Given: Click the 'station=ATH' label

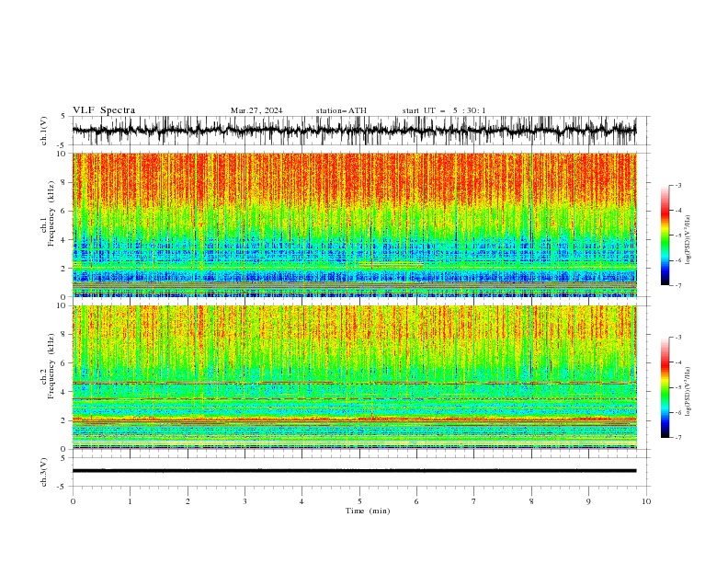Looking at the screenshot, I should click(341, 110).
